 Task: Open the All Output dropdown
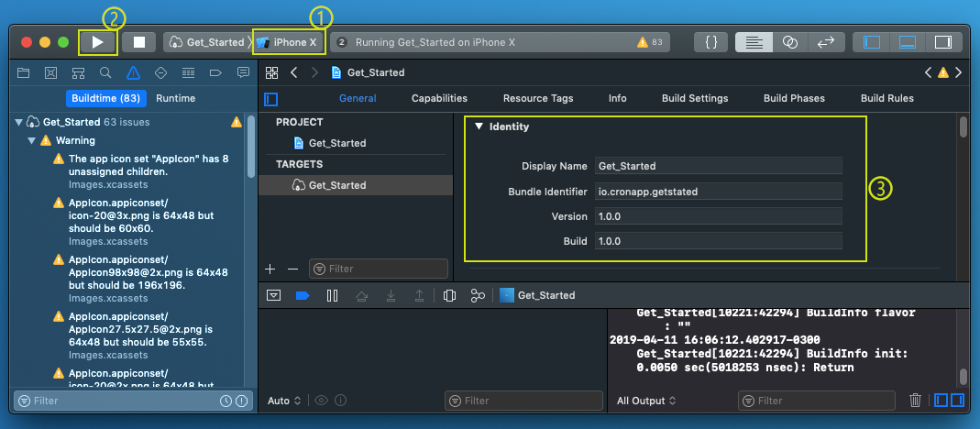tap(646, 401)
